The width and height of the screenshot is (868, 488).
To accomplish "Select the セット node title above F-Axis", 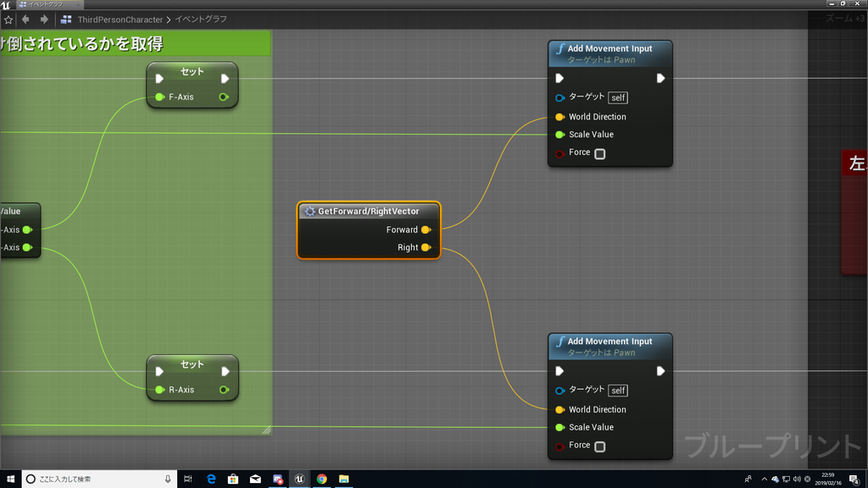I will coord(192,71).
